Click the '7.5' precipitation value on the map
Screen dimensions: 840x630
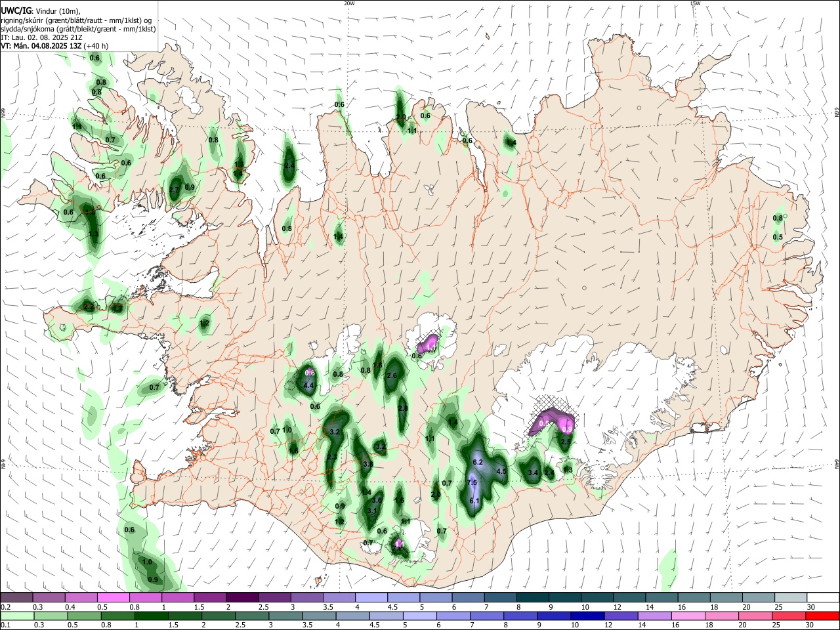(472, 482)
